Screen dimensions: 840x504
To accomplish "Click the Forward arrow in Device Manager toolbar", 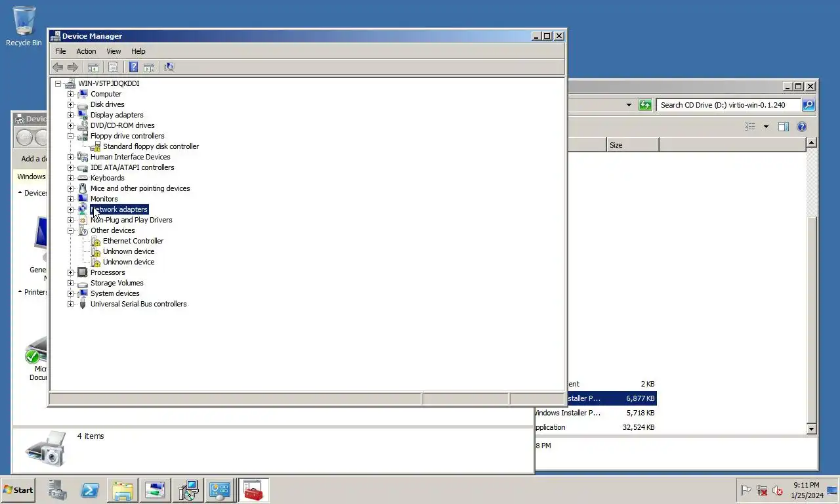I will (73, 67).
